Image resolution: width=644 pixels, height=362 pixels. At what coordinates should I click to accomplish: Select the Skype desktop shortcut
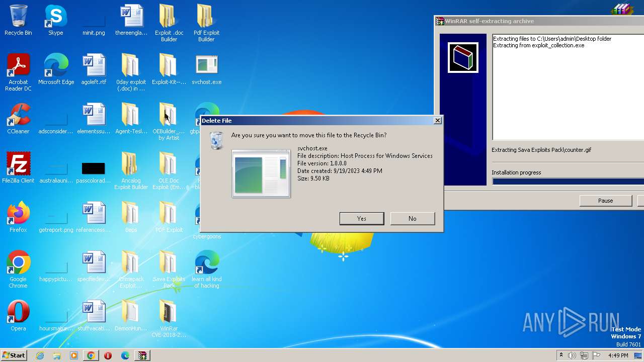point(55,20)
